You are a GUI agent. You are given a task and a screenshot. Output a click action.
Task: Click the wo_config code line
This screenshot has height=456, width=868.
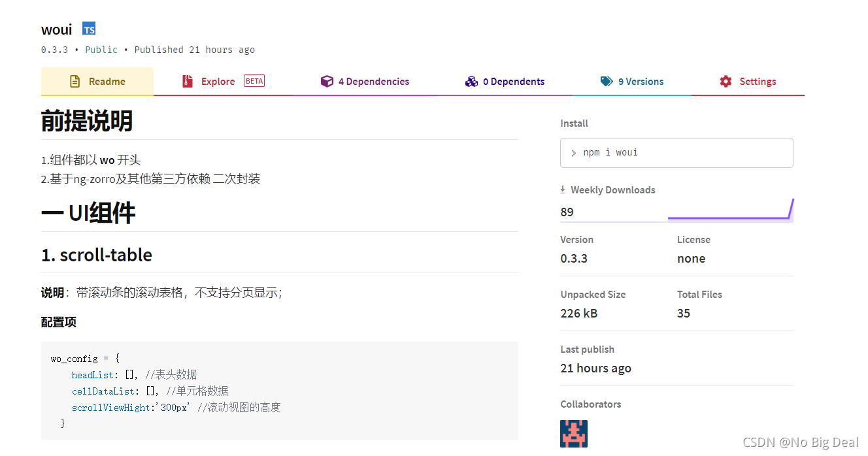tap(86, 359)
